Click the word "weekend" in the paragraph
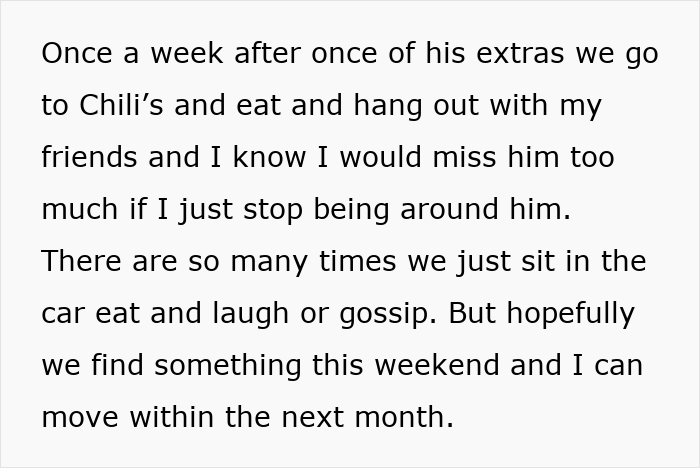700x468 pixels. point(436,364)
